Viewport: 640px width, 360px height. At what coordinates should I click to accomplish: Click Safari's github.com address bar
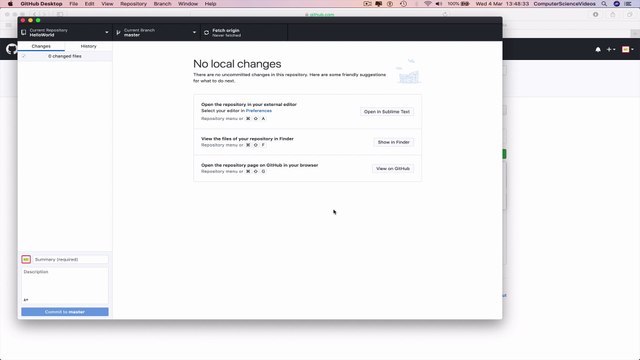pos(320,14)
